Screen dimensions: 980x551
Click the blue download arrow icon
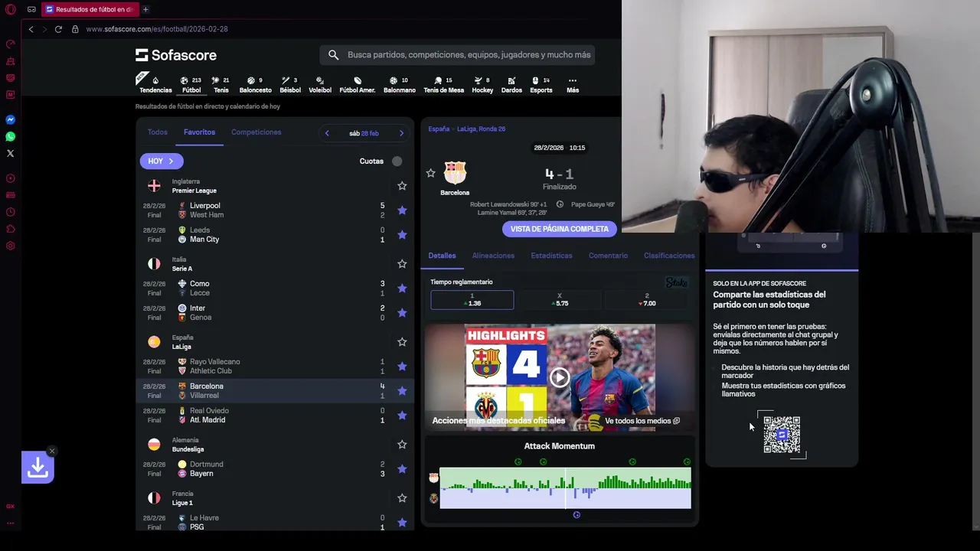tap(38, 468)
